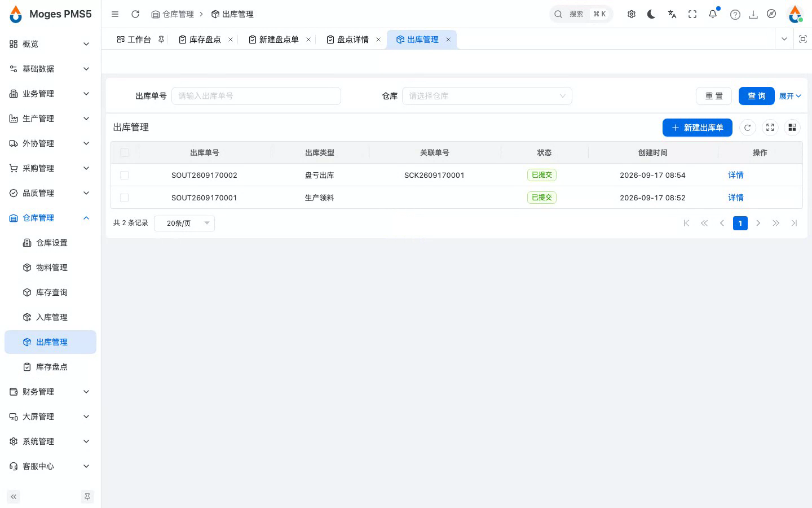Open the tab list dropdown chevron

click(x=784, y=39)
